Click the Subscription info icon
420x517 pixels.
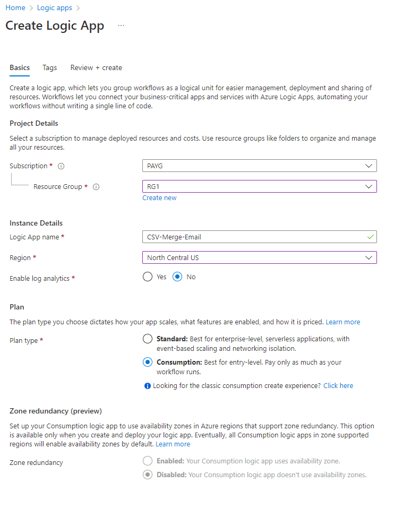[61, 166]
